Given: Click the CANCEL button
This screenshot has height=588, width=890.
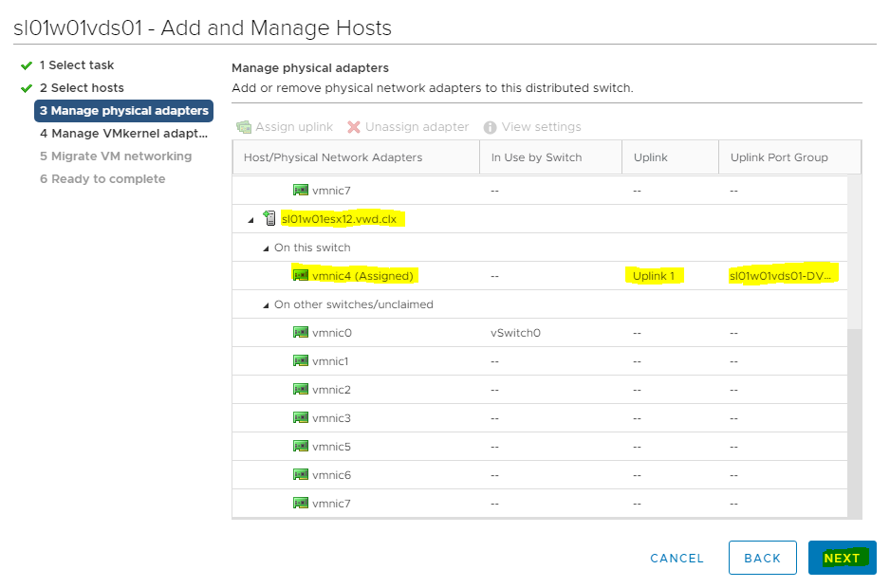Looking at the screenshot, I should click(677, 559).
